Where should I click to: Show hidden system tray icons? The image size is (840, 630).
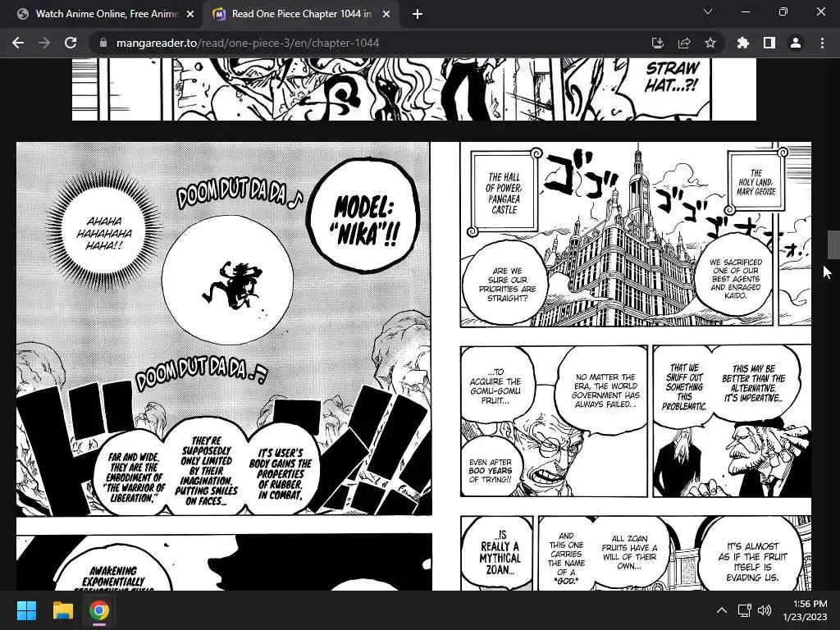tap(722, 610)
